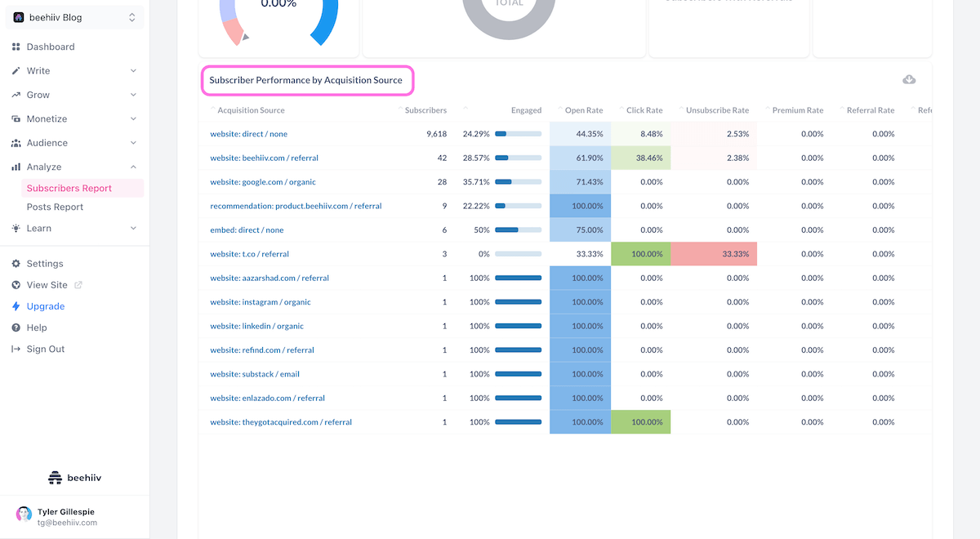This screenshot has width=980, height=539.
Task: Click the 38.46% click rate cell
Action: pos(640,158)
